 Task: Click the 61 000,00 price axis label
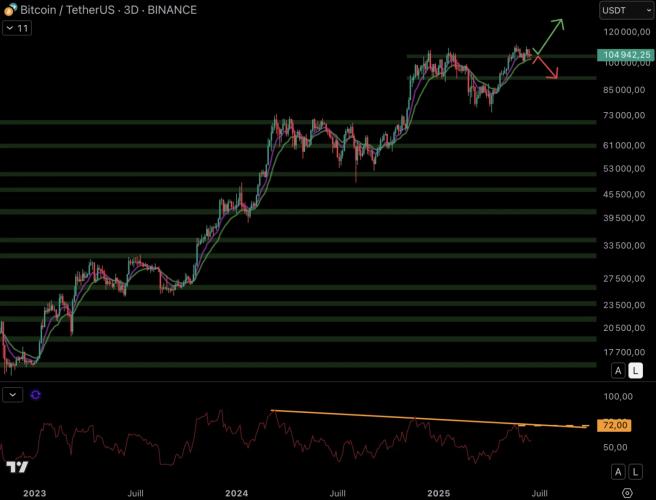coord(624,145)
